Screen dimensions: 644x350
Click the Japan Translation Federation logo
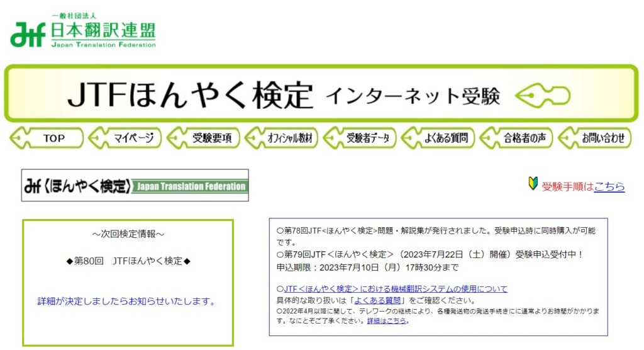83,31
